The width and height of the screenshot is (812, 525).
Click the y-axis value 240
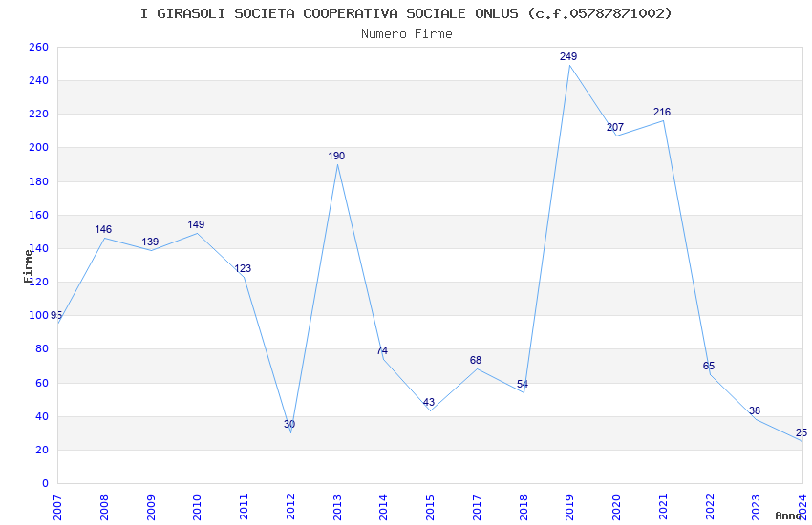[x=38, y=81]
